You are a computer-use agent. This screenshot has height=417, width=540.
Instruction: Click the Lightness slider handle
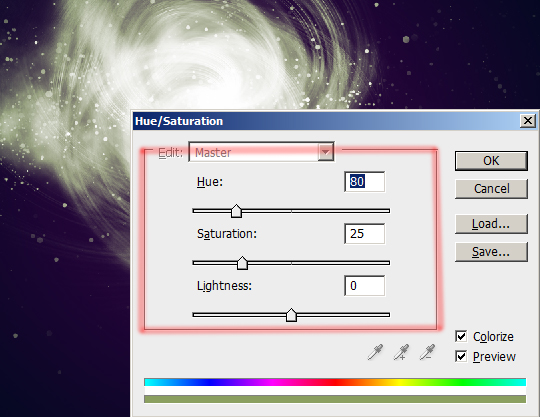291,315
